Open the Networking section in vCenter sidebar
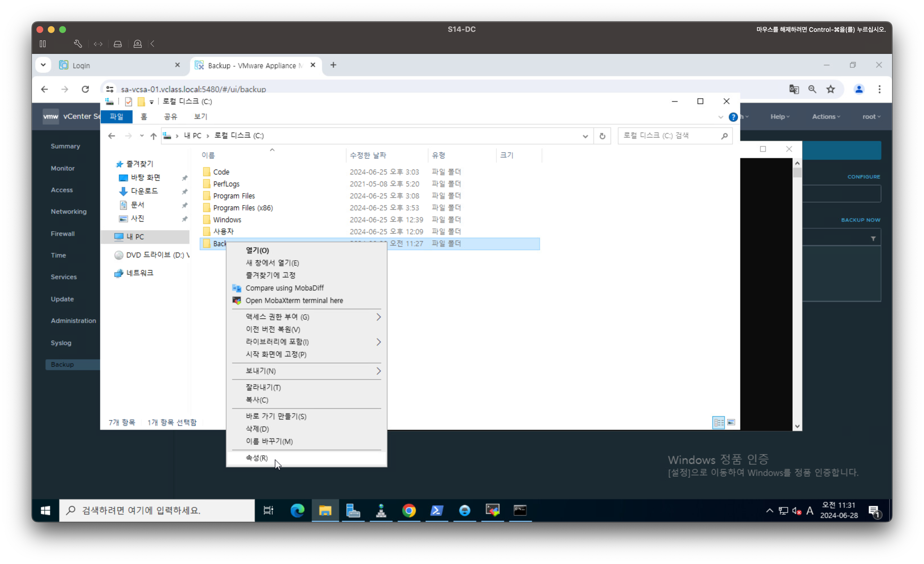This screenshot has height=564, width=924. (69, 212)
